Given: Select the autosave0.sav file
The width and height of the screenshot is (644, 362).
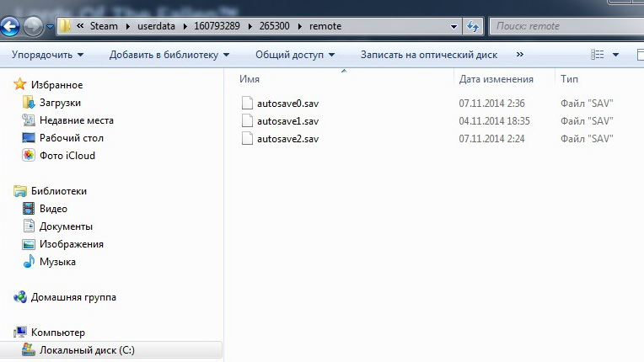Looking at the screenshot, I should [287, 103].
